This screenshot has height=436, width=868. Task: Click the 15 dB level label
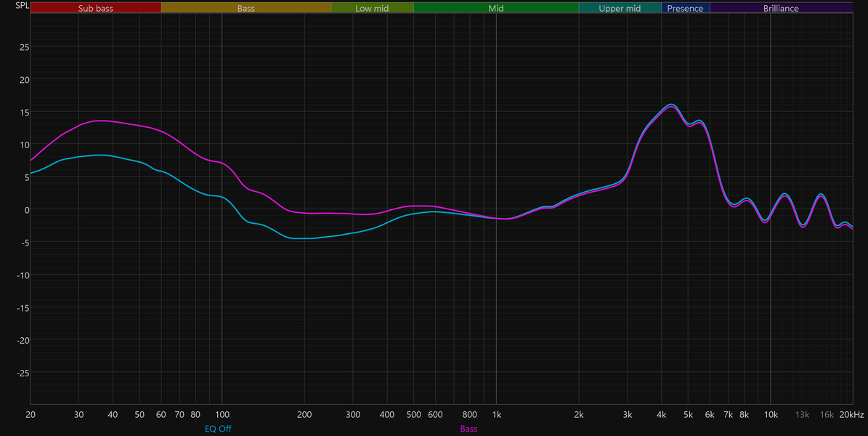point(25,112)
